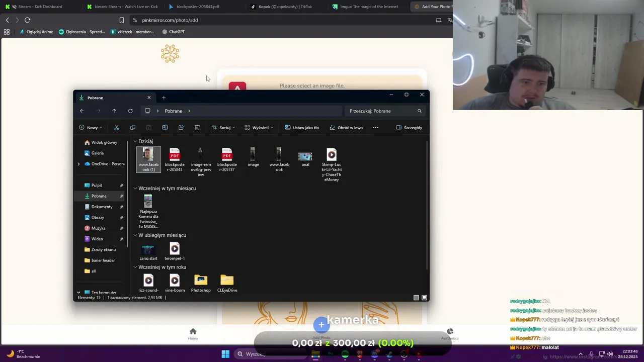Select the terompet-1 file

[175, 251]
